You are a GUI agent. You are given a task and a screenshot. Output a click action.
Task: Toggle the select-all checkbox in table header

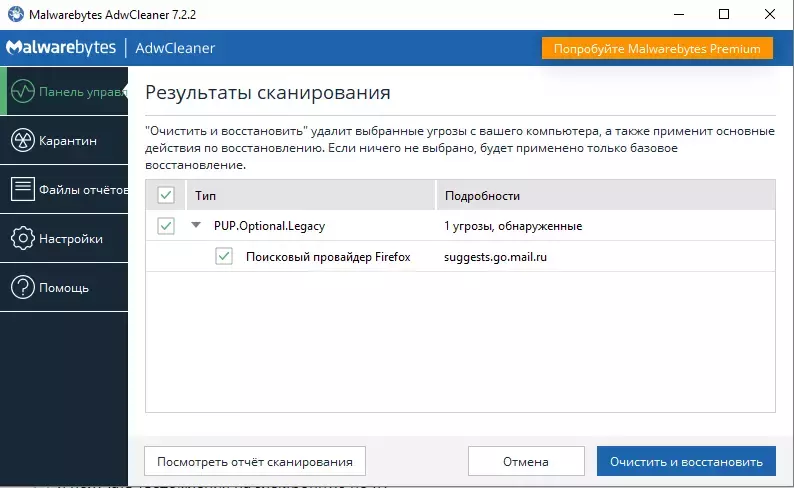tap(166, 195)
